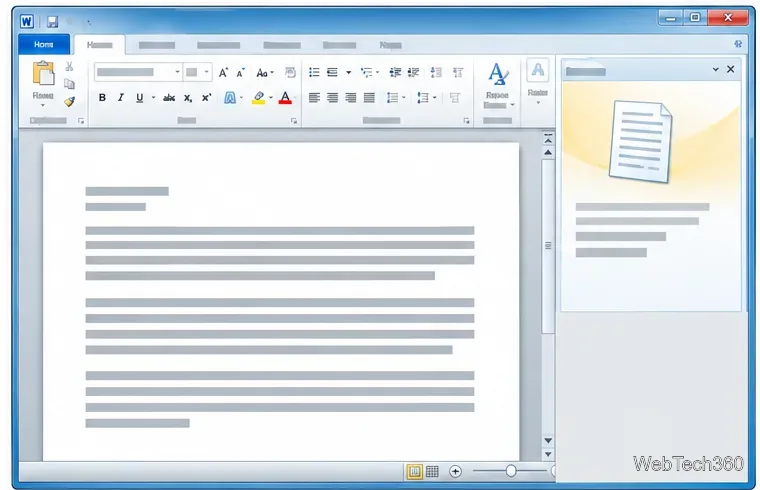Click the zoom slider handle
Viewport: 760px width, 490px height.
(x=511, y=471)
